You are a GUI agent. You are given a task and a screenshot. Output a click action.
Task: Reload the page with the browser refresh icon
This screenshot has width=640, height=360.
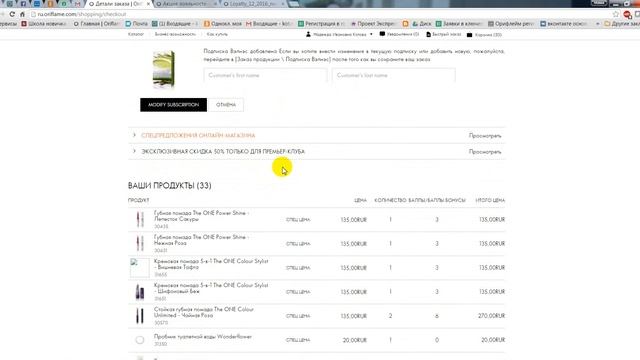pyautogui.click(x=12, y=14)
